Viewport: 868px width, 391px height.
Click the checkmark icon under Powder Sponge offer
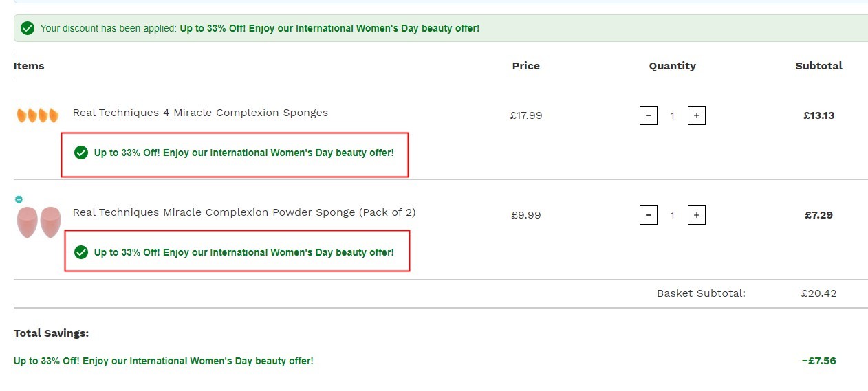pyautogui.click(x=81, y=252)
